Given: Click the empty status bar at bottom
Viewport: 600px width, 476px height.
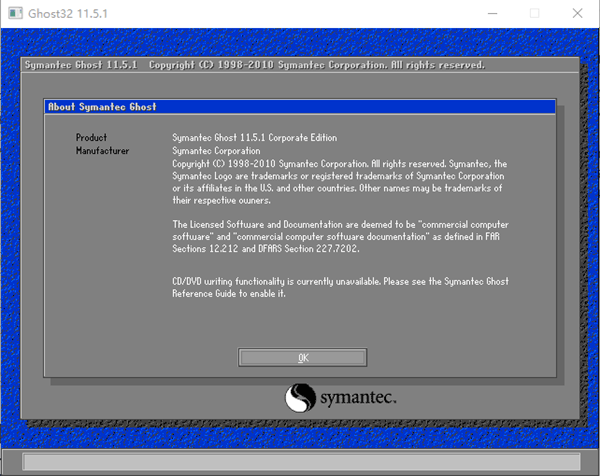Looking at the screenshot, I should [x=300, y=461].
